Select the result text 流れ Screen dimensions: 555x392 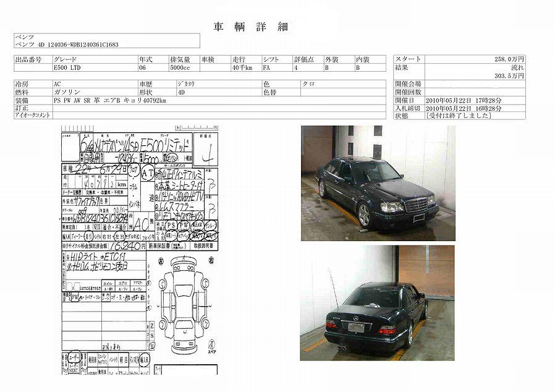coord(517,67)
